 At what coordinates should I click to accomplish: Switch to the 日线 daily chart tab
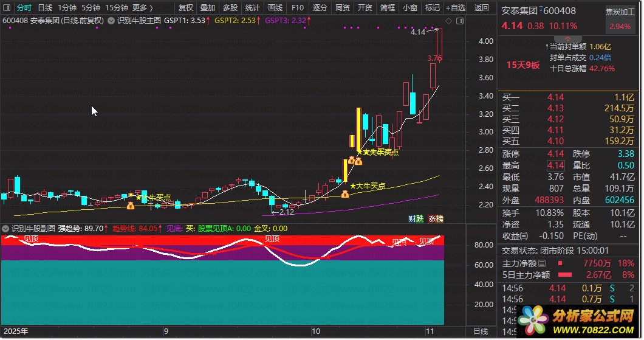tap(45, 7)
